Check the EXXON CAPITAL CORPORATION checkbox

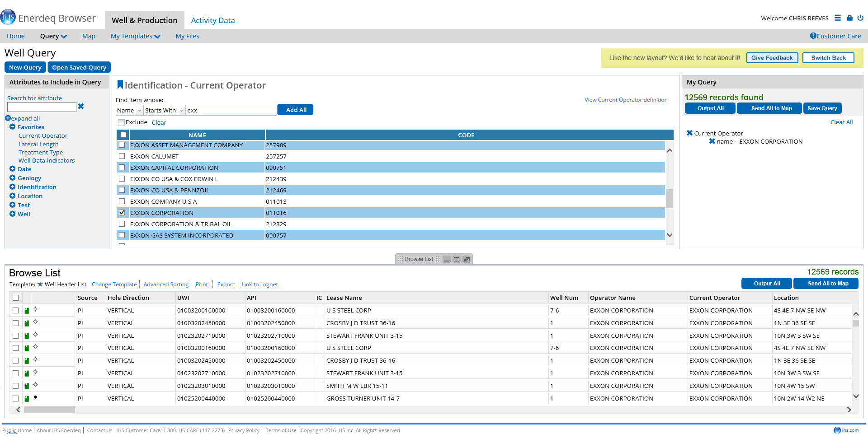122,168
